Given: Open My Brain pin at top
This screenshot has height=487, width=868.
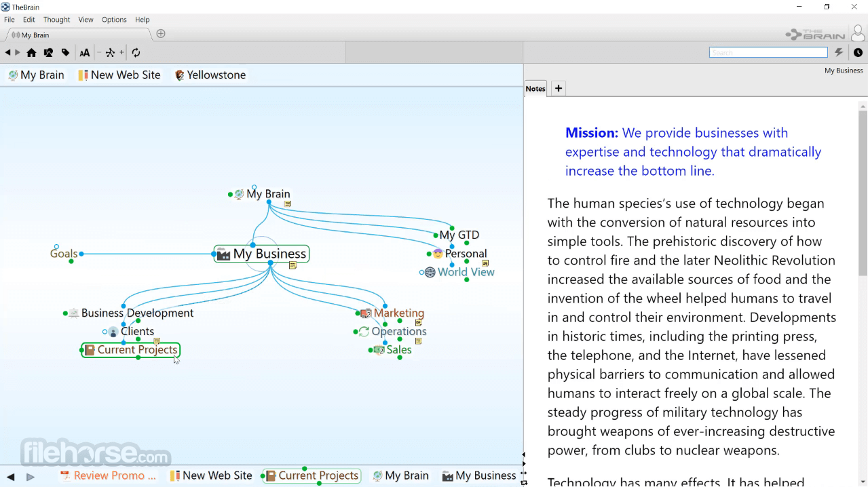Looking at the screenshot, I should (x=36, y=75).
